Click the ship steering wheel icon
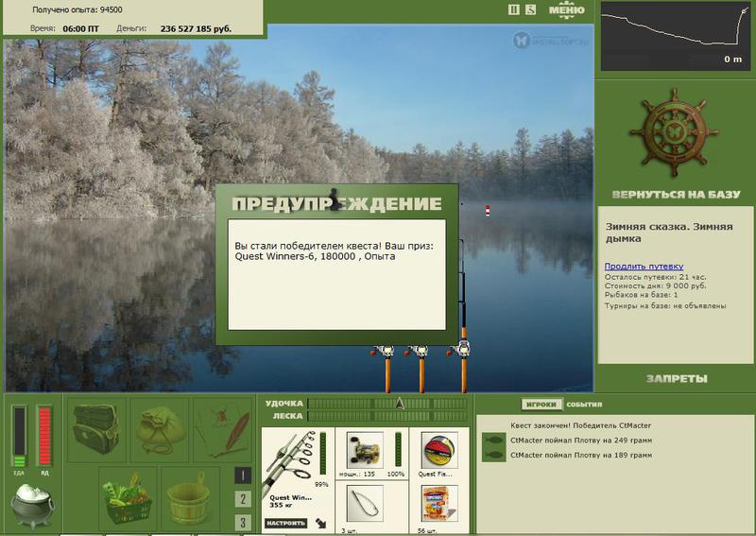756x536 pixels. [674, 133]
